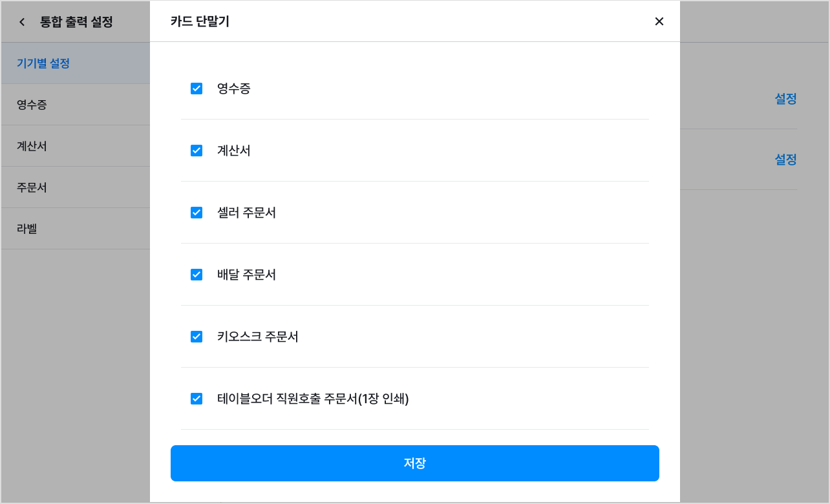The image size is (830, 504).
Task: Go back using the arrow beside 통합 출력 설정
Action: (22, 22)
